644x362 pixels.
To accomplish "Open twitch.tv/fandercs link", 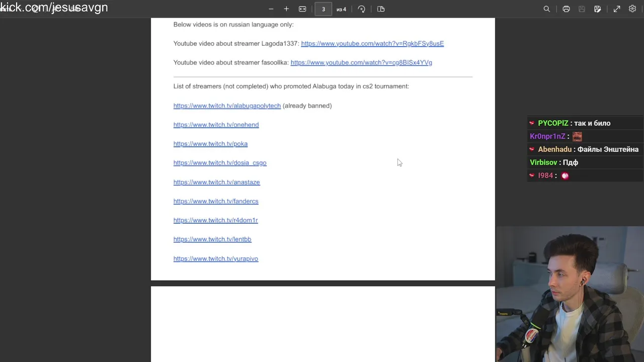I will click(x=216, y=202).
